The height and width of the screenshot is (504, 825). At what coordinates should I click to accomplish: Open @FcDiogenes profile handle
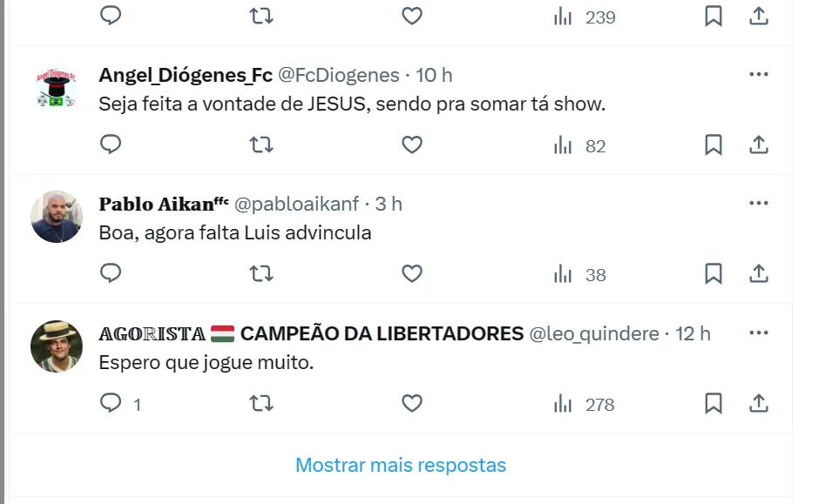(x=339, y=75)
